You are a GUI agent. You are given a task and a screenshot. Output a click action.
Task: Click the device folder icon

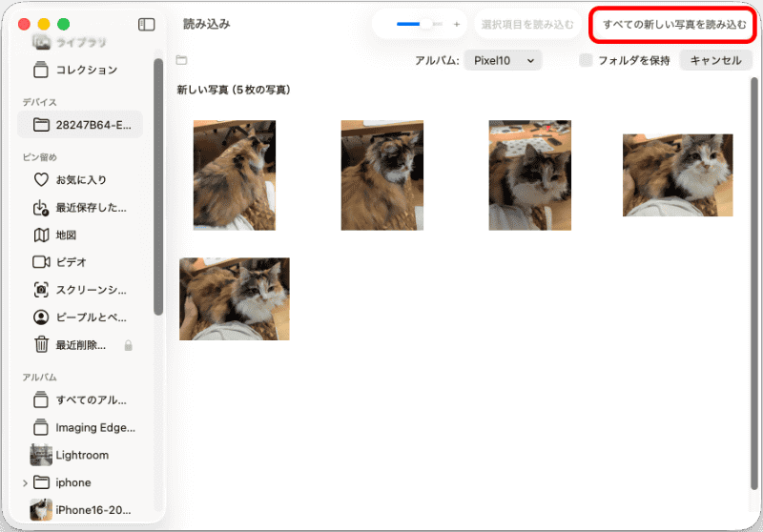41,125
